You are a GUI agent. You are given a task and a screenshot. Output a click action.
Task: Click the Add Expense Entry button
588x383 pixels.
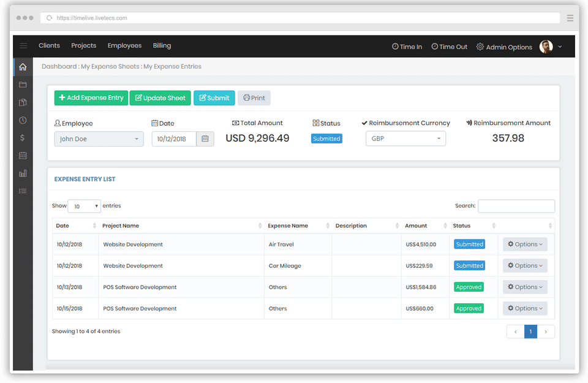point(91,98)
